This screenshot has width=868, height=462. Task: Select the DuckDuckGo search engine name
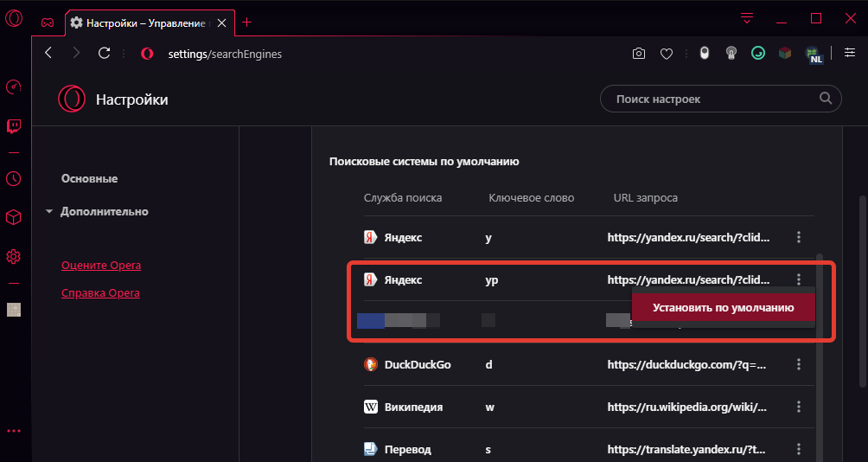pyautogui.click(x=418, y=364)
